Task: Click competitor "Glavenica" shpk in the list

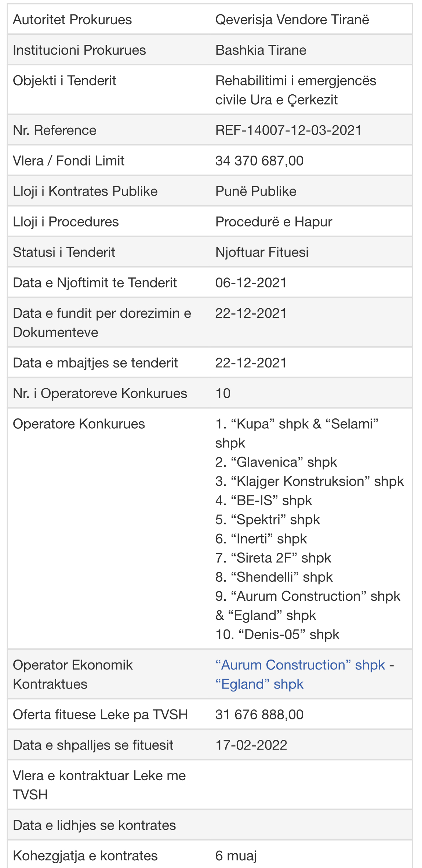Action: point(276,462)
